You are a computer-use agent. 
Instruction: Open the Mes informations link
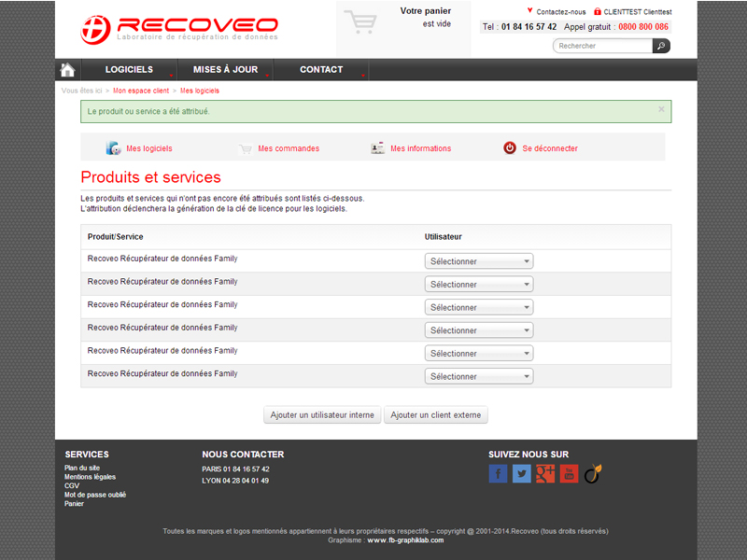coord(421,148)
